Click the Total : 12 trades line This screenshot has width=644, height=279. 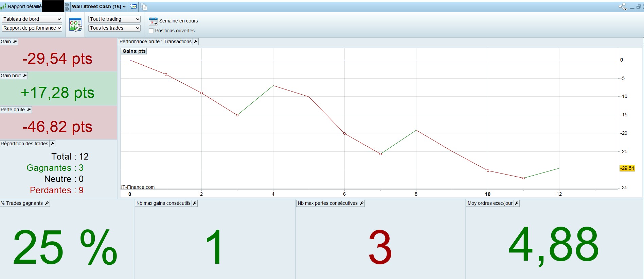point(70,157)
